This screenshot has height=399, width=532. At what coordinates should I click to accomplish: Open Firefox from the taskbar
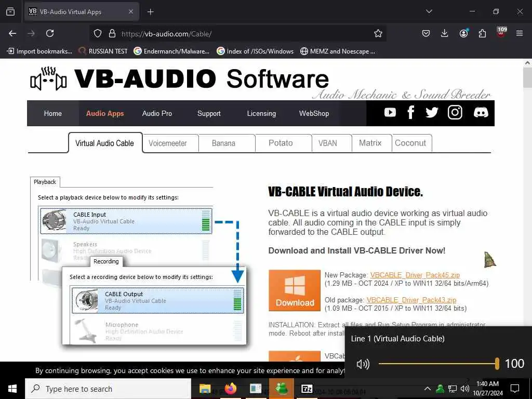[230, 389]
